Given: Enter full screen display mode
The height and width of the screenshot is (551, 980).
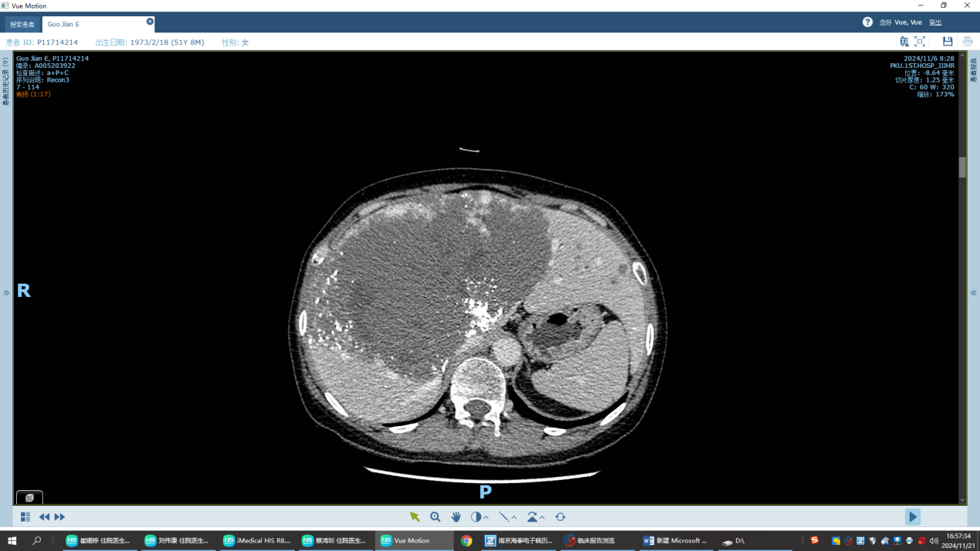Looking at the screenshot, I should pos(920,42).
